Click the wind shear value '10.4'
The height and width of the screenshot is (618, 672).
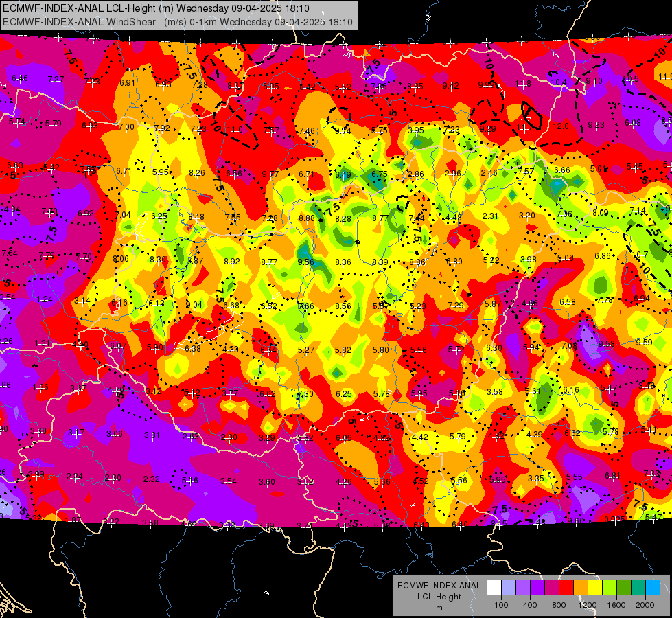point(559,82)
